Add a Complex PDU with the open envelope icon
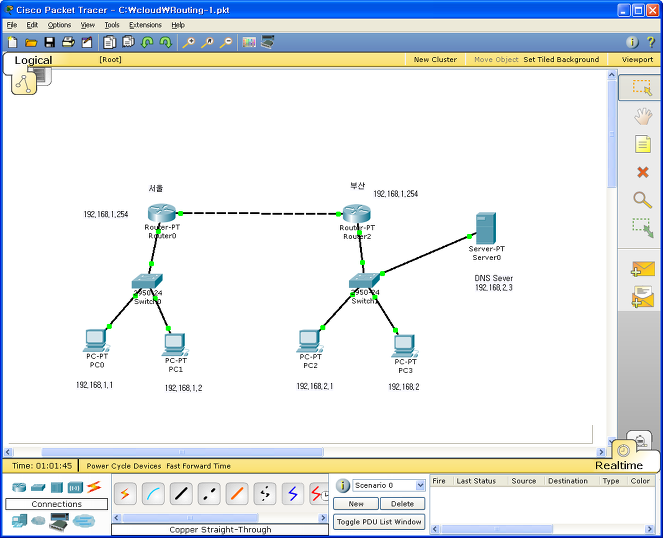Image resolution: width=663 pixels, height=538 pixels. pyautogui.click(x=643, y=297)
